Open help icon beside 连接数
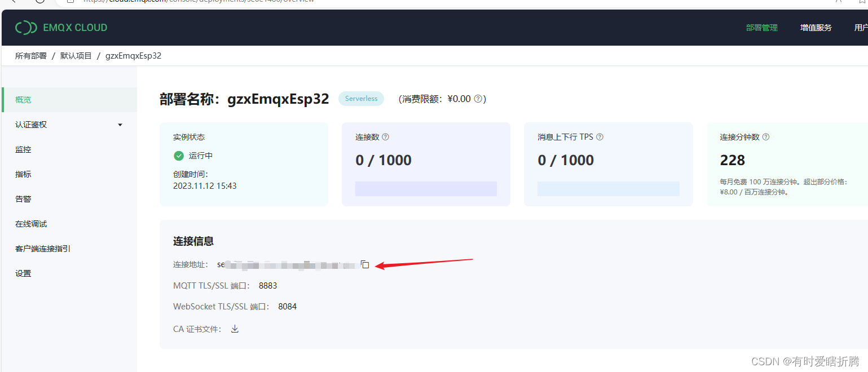 386,137
